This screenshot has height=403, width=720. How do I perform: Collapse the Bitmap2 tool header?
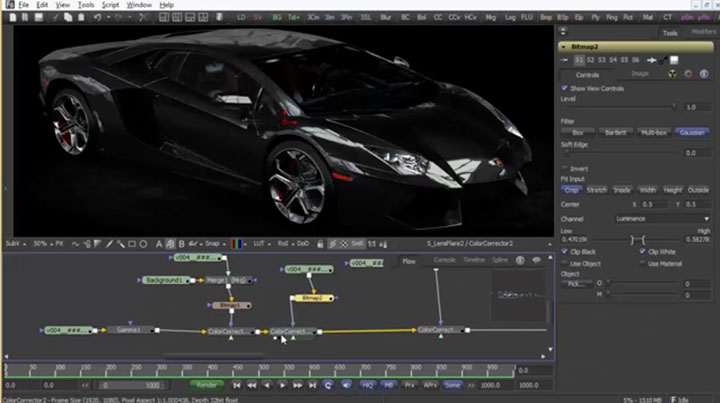pos(564,47)
